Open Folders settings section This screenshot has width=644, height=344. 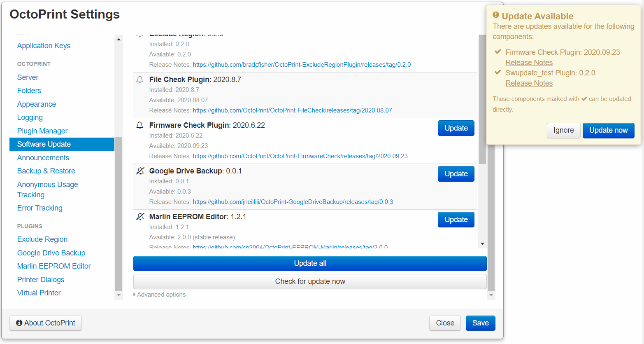click(x=29, y=91)
